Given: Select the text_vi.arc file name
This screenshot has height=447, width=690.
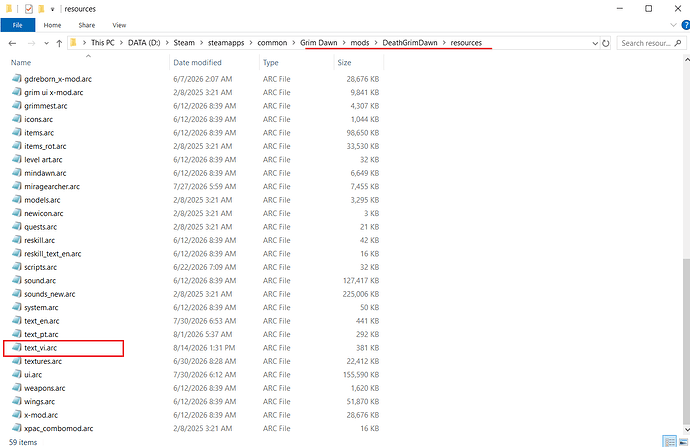Looking at the screenshot, I should tap(40, 348).
